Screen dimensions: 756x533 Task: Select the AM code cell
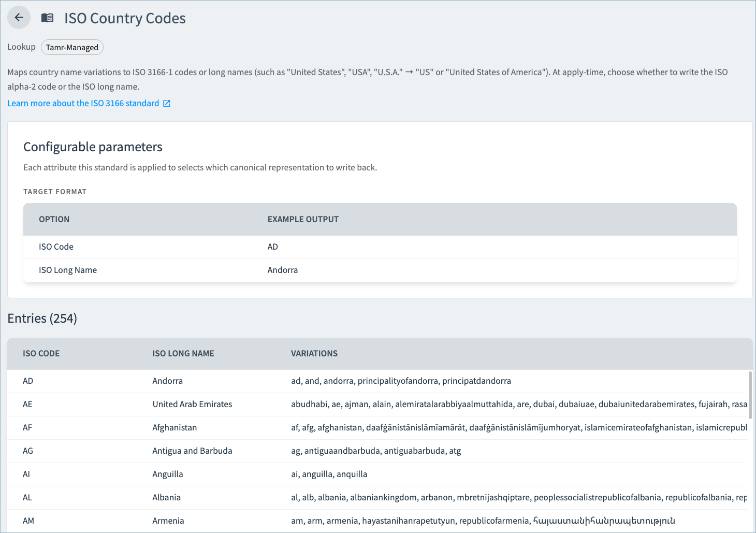point(28,521)
